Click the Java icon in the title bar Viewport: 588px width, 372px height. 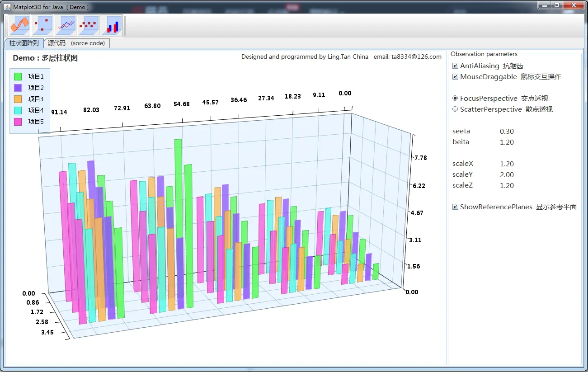(7, 7)
